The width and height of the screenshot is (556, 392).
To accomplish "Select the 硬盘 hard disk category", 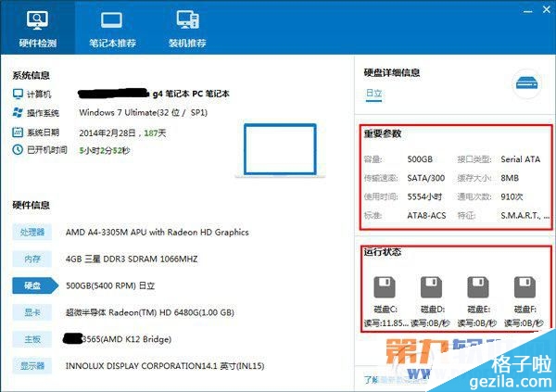I will click(x=35, y=285).
